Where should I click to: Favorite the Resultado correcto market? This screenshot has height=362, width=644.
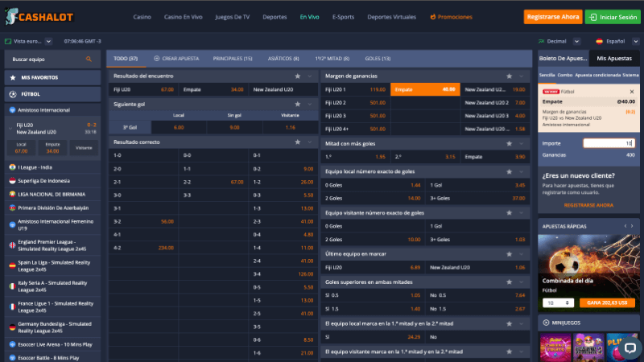(x=297, y=142)
